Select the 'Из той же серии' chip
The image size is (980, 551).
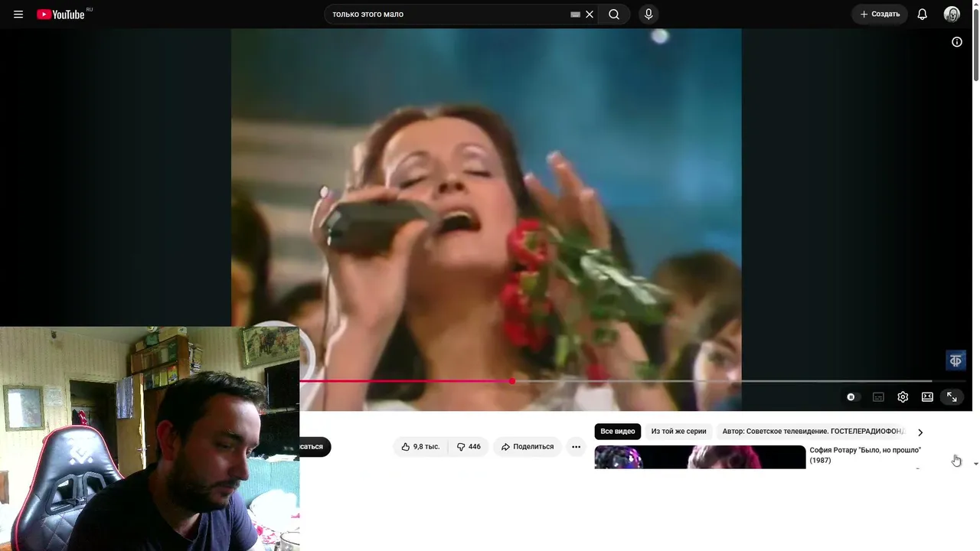click(x=678, y=432)
